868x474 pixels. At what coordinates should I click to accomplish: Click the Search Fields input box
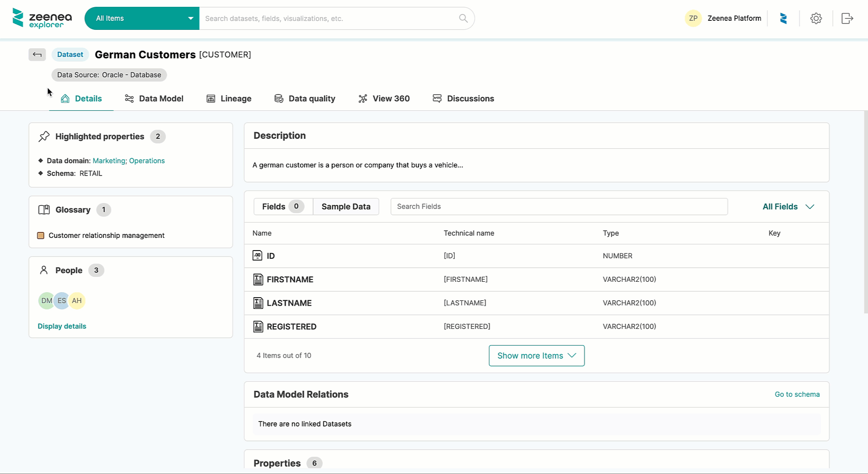click(559, 207)
